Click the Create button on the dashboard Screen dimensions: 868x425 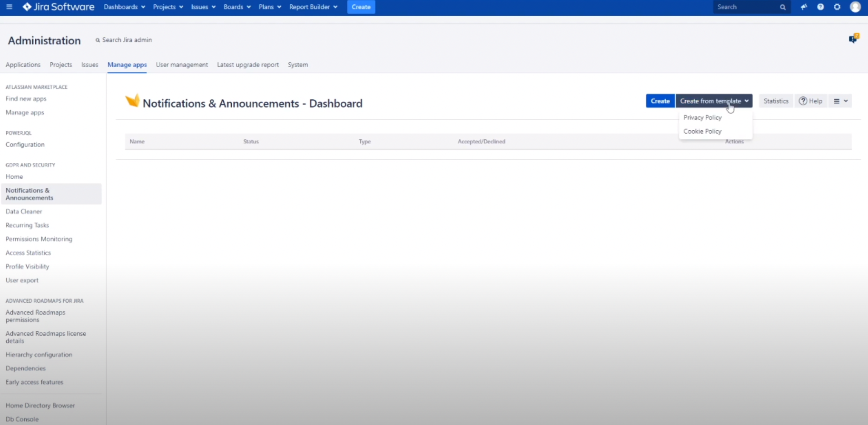pos(660,101)
